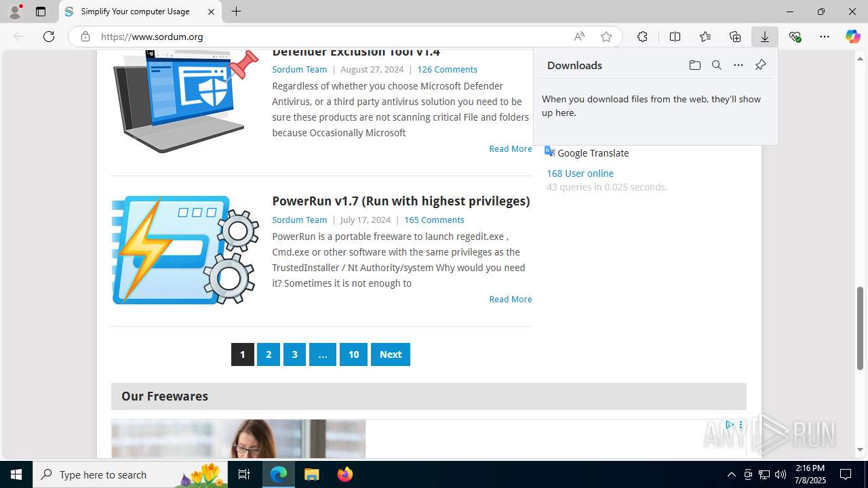This screenshot has width=868, height=488.
Task: Open Read aloud icon in address bar
Action: [x=579, y=37]
